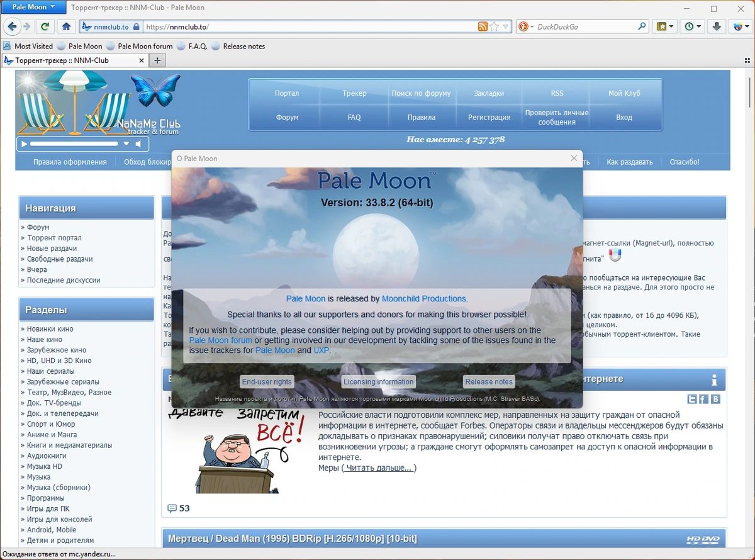The height and width of the screenshot is (560, 755).
Task: Click the End-user rights button
Action: coord(267,381)
